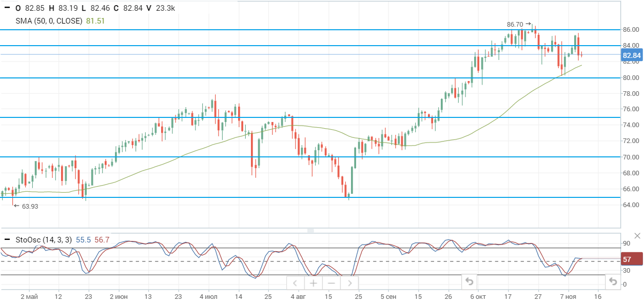Click the undo-arrow button above the 6 окт date
Screen dimensions: 644x304
[469, 281]
